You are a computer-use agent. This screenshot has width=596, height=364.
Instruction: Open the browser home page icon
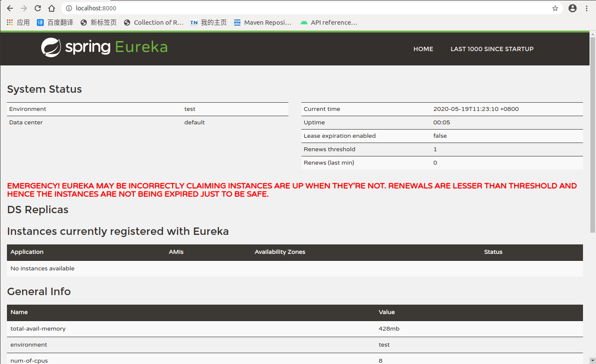pos(52,8)
